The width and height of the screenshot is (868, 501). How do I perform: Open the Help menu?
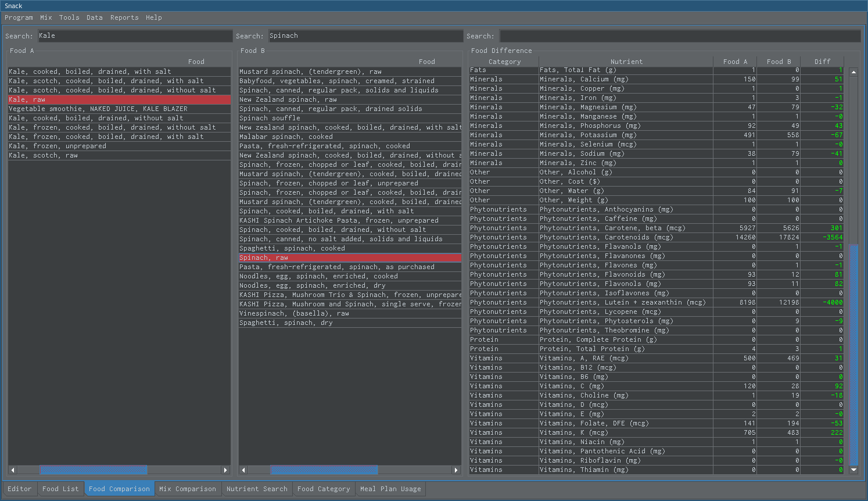pyautogui.click(x=154, y=17)
